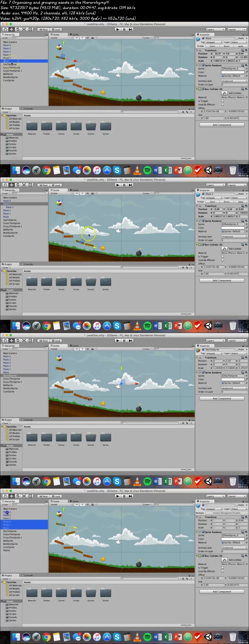Open Foreground Sorting Layer dropdown in Plank inspector
Image resolution: width=249 pixels, height=644 pixels.
pyautogui.click(x=234, y=81)
